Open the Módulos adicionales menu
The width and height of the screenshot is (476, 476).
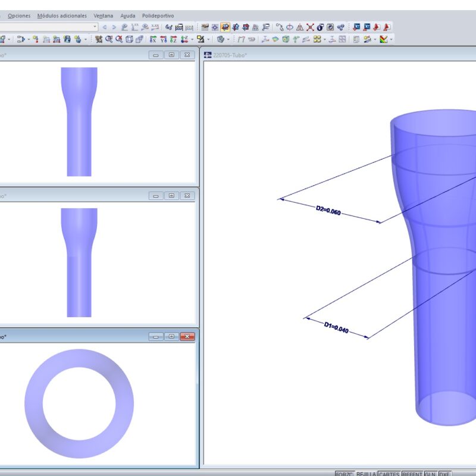tap(62, 16)
